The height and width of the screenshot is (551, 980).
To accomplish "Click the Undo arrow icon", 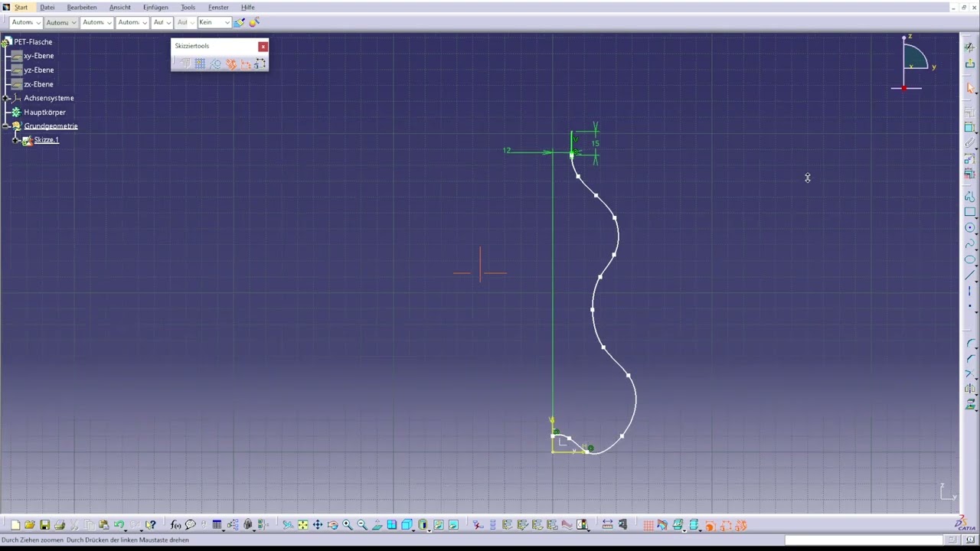I will (x=119, y=525).
